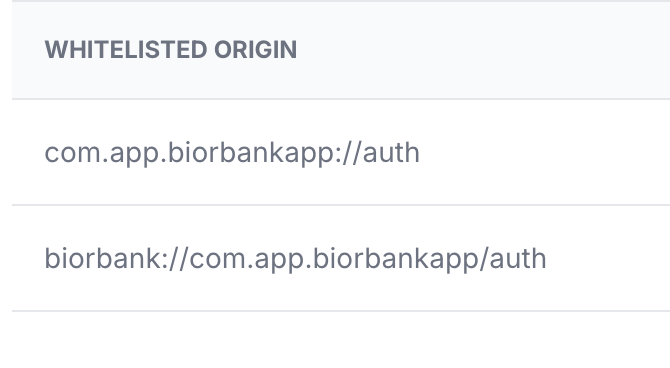
Task: Click blank space right of first origin text
Action: point(545,153)
